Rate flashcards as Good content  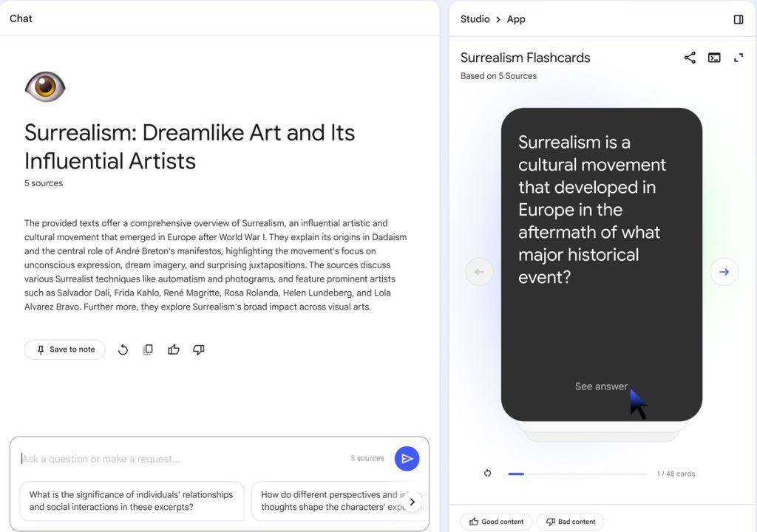pos(496,522)
